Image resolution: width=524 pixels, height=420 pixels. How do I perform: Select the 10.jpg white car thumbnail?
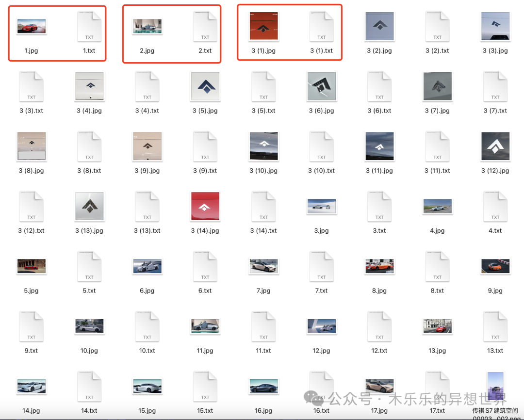(89, 326)
